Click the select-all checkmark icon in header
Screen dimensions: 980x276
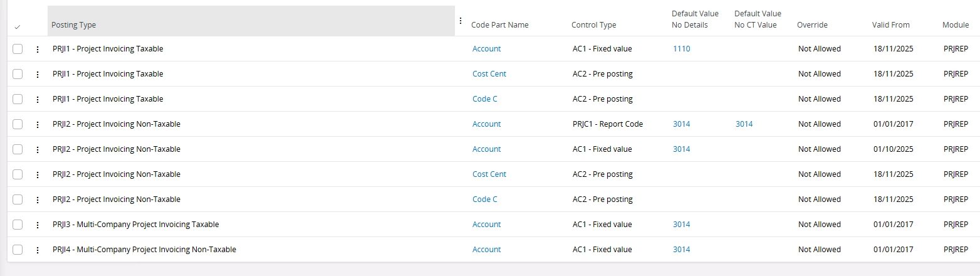(x=17, y=27)
